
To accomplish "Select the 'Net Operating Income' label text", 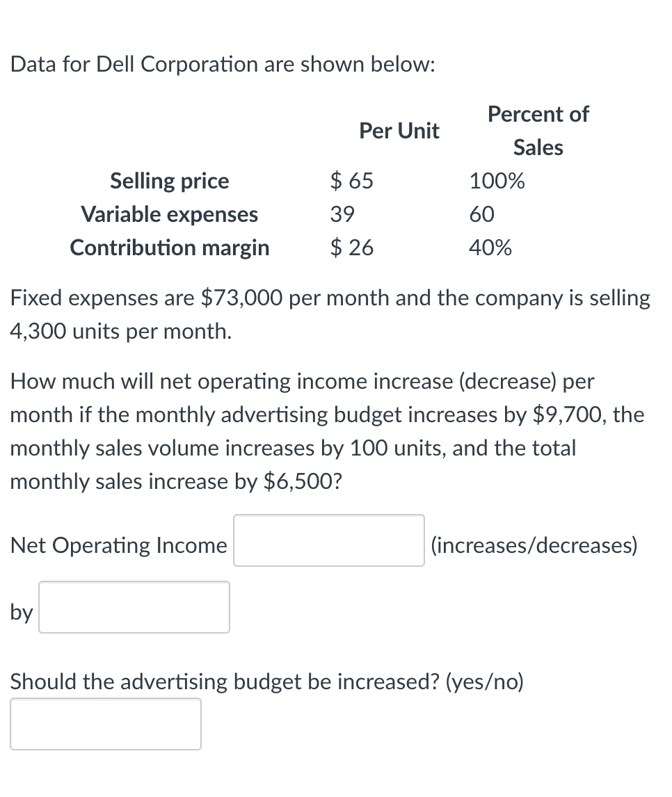I will [x=118, y=545].
